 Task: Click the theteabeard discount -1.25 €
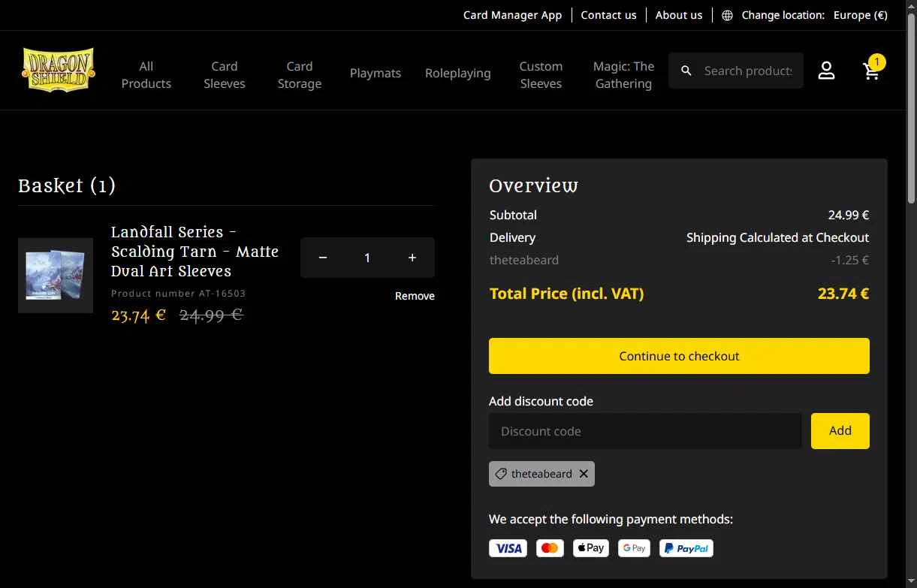tap(850, 260)
